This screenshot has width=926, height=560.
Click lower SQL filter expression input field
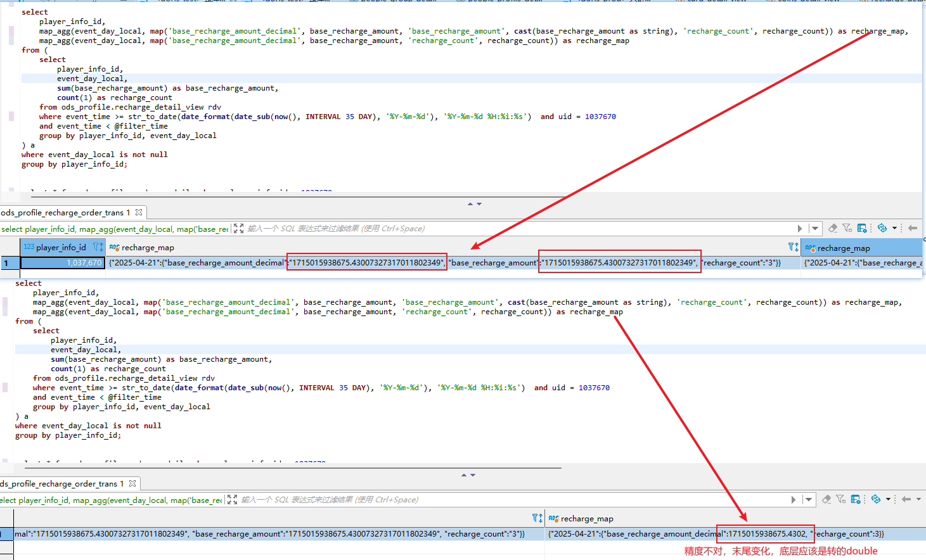point(513,500)
